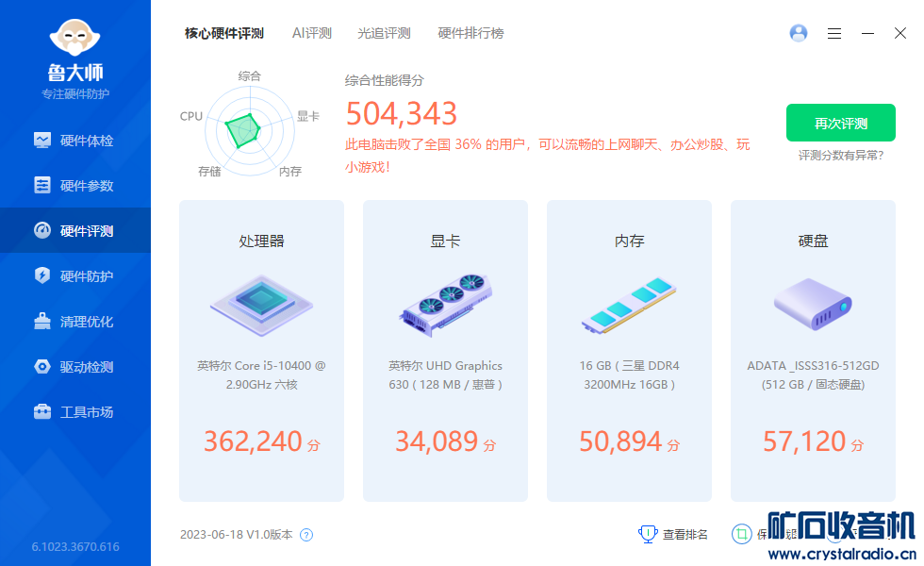Go to 硬件体检 in sidebar
The width and height of the screenshot is (924, 566).
pos(75,141)
